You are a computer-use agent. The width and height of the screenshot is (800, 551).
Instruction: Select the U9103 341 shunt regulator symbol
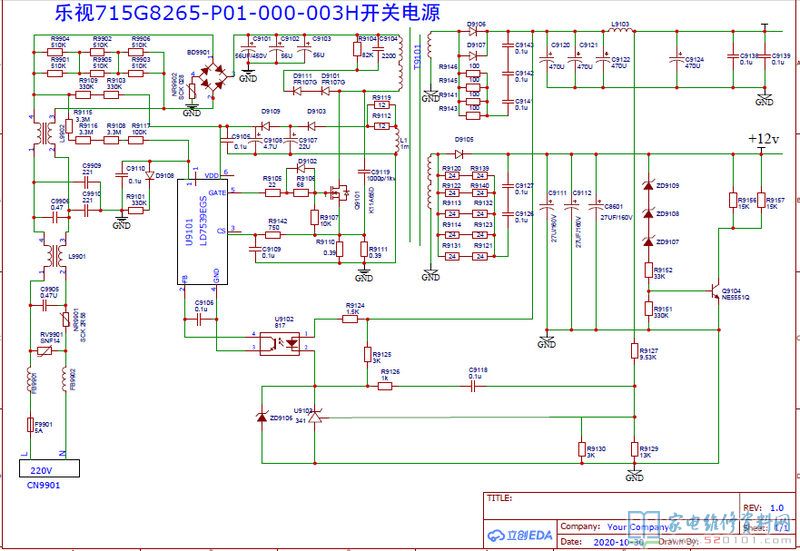(x=315, y=417)
